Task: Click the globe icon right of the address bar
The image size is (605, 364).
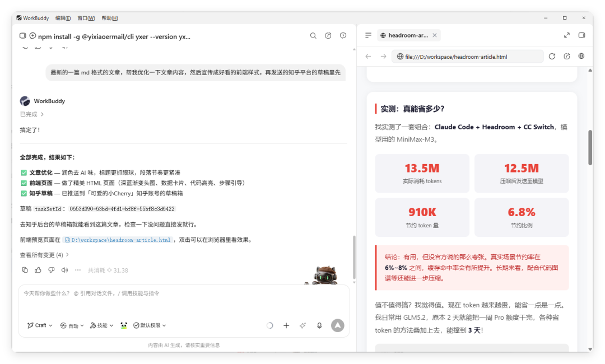Action: (581, 57)
